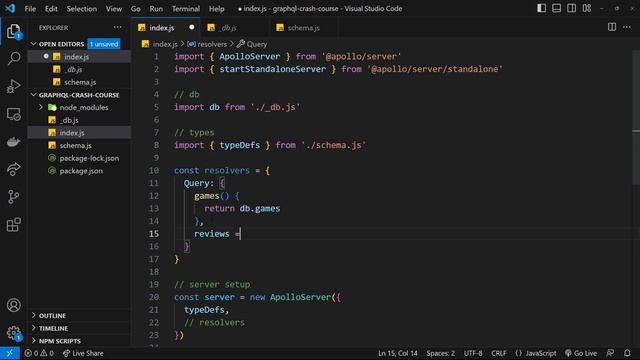
Task: Toggle the secondary side bar
Action: pyautogui.click(x=571, y=8)
